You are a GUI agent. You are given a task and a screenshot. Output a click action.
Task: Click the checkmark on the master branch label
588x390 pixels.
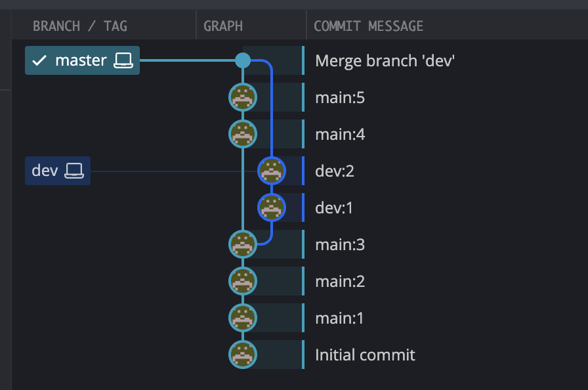[39, 60]
